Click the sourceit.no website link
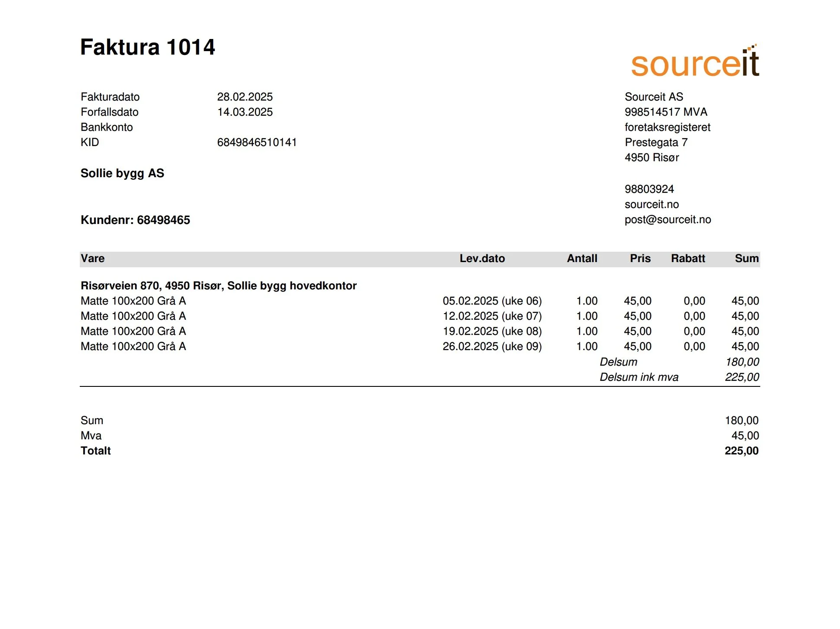This screenshot has height=629, width=840. [x=651, y=204]
